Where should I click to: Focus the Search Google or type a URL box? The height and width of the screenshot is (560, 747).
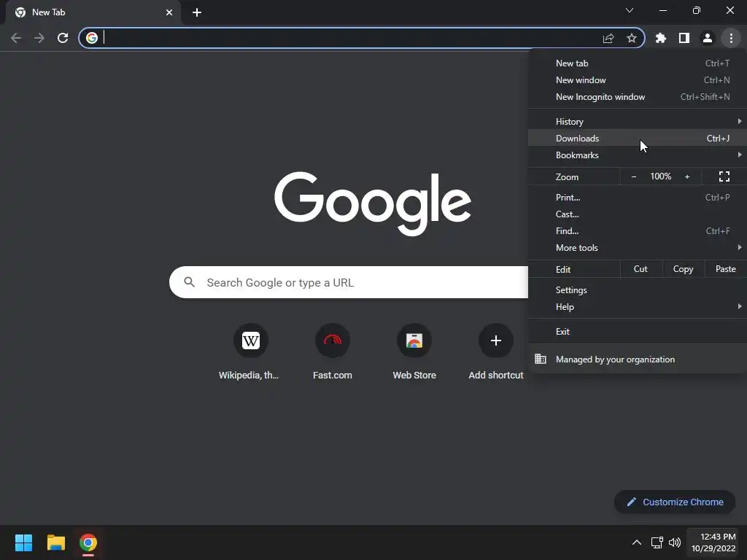point(349,282)
